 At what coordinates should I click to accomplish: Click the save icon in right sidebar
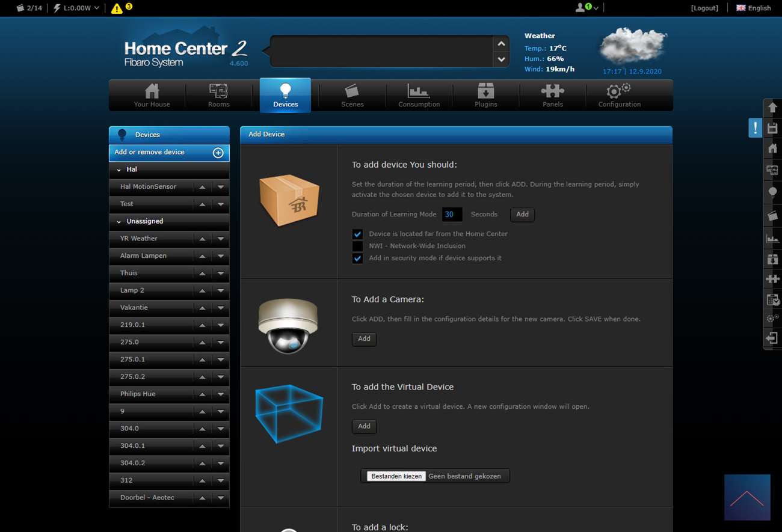(772, 128)
